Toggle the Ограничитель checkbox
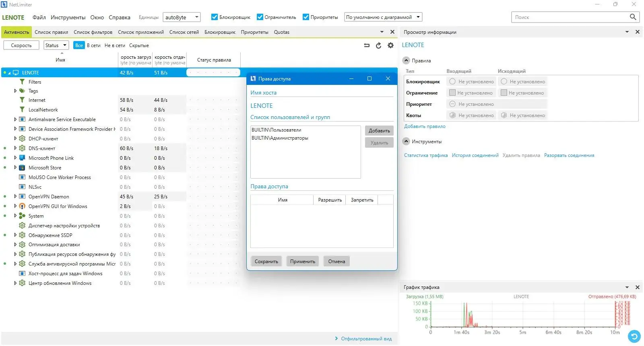The width and height of the screenshot is (644, 346). (x=260, y=17)
